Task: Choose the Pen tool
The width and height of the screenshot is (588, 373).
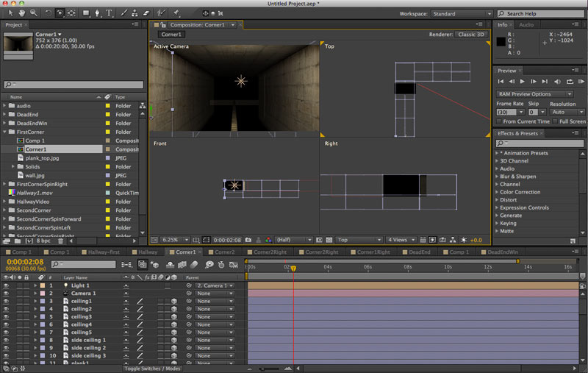Action: pos(98,13)
